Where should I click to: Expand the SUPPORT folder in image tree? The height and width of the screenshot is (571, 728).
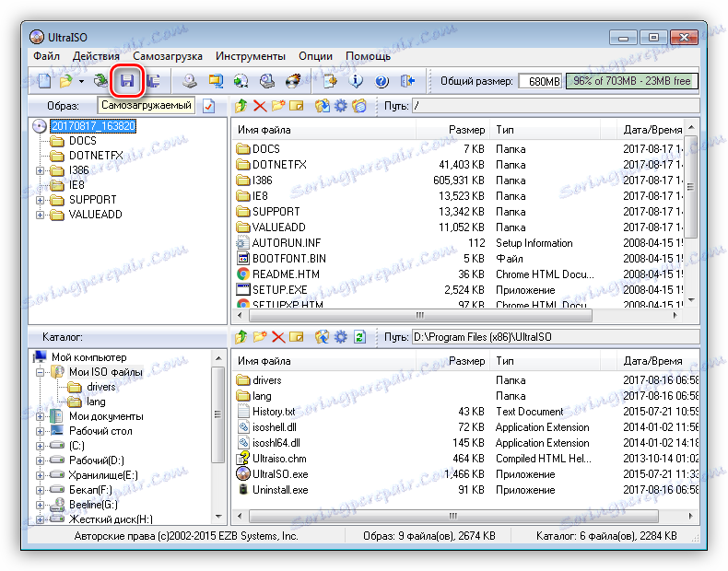pyautogui.click(x=41, y=201)
